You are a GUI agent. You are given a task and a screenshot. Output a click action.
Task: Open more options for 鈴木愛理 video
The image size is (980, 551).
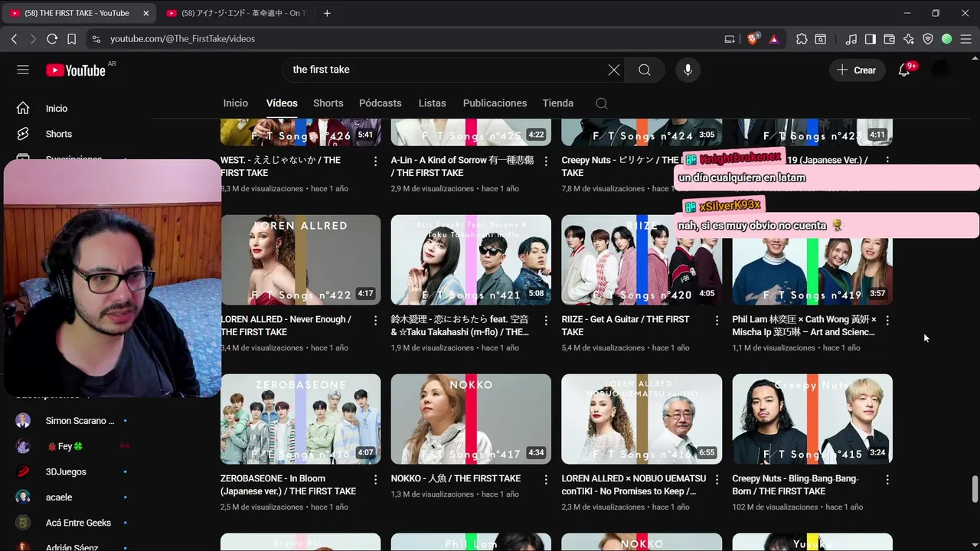click(546, 320)
